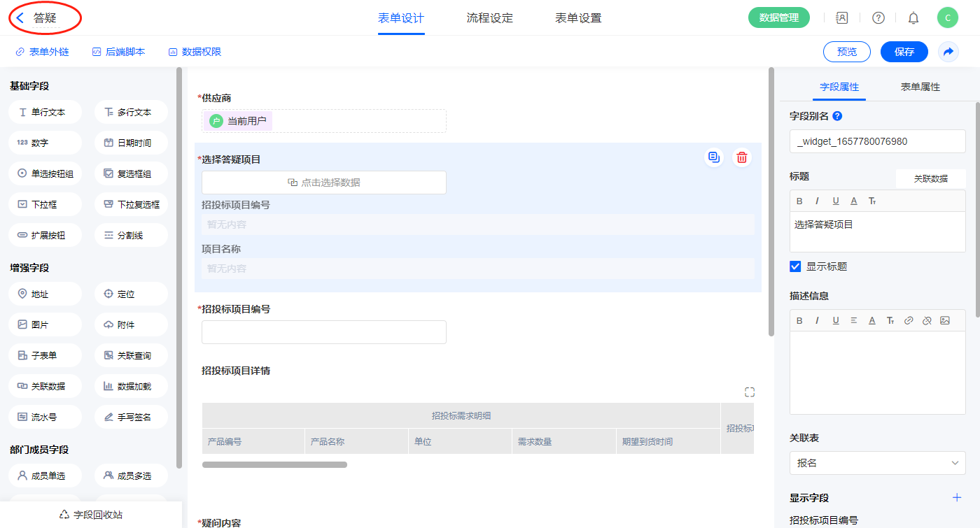Click the help question mark icon in header
980x528 pixels.
pos(878,18)
